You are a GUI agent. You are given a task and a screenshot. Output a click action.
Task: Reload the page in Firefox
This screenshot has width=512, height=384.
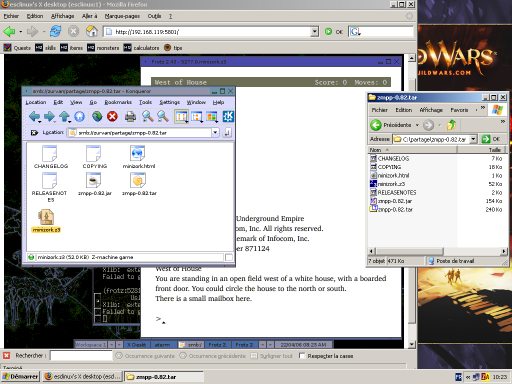[55, 32]
